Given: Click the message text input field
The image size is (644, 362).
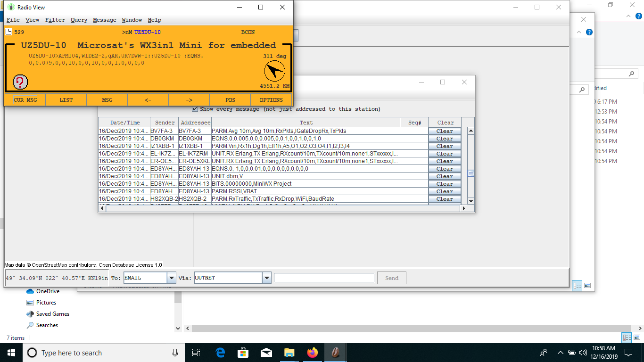Looking at the screenshot, I should click(324, 278).
